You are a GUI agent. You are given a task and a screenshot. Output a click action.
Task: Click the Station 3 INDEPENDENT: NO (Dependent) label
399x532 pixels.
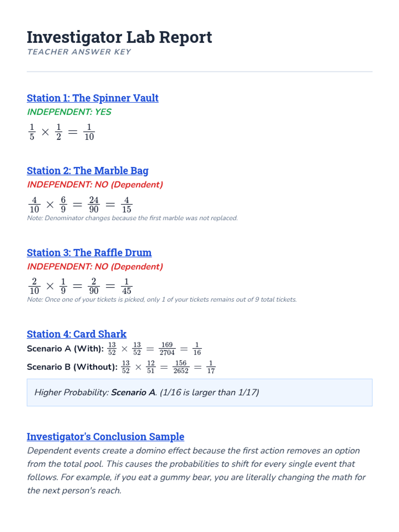coord(95,267)
